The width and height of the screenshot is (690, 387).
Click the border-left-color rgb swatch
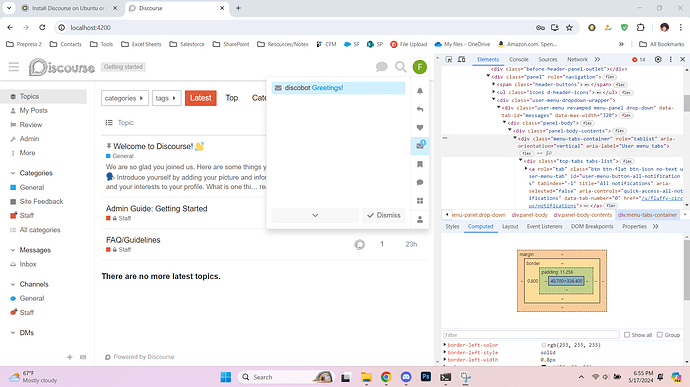pos(543,345)
